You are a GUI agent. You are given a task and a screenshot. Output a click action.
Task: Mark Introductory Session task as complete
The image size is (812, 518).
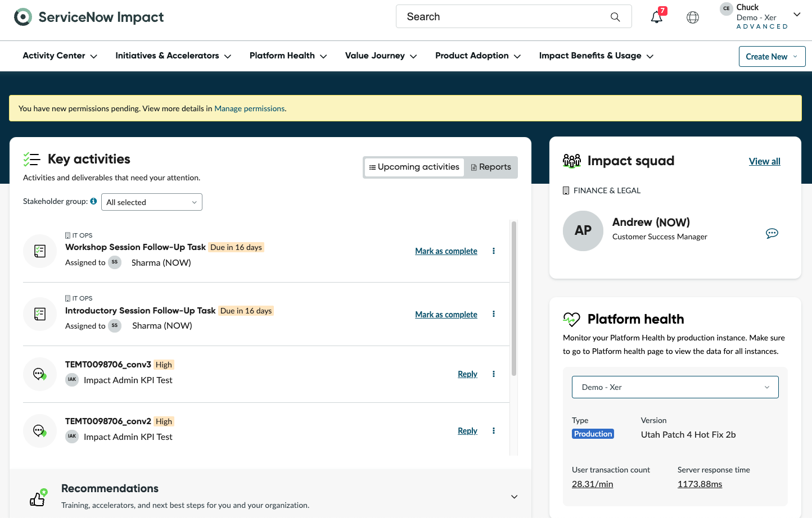[446, 315]
